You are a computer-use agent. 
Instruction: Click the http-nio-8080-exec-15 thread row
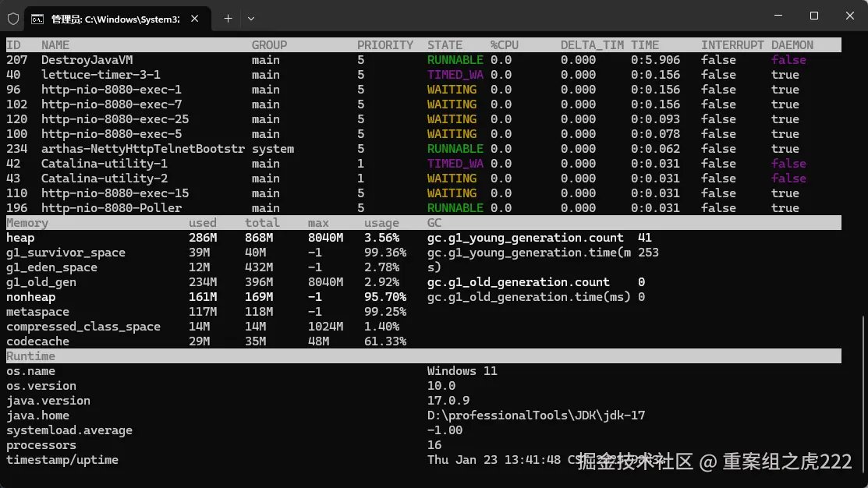click(x=423, y=193)
